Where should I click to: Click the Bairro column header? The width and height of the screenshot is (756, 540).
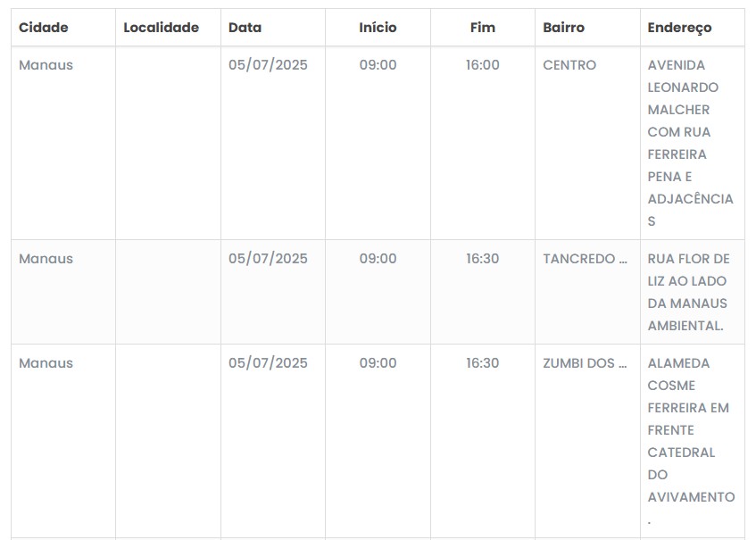pos(564,28)
